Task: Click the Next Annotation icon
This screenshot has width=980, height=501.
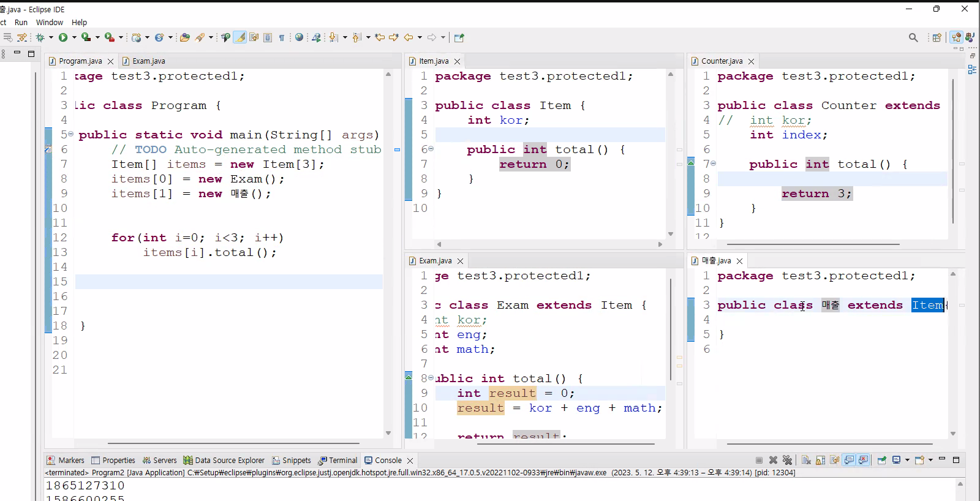Action: click(x=333, y=37)
